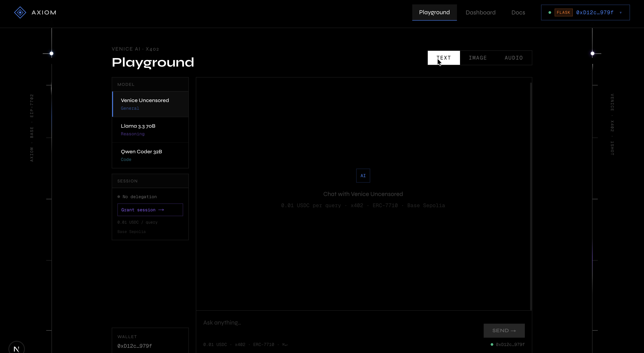Open the Playground nav tab
644x353 pixels.
coord(435,12)
